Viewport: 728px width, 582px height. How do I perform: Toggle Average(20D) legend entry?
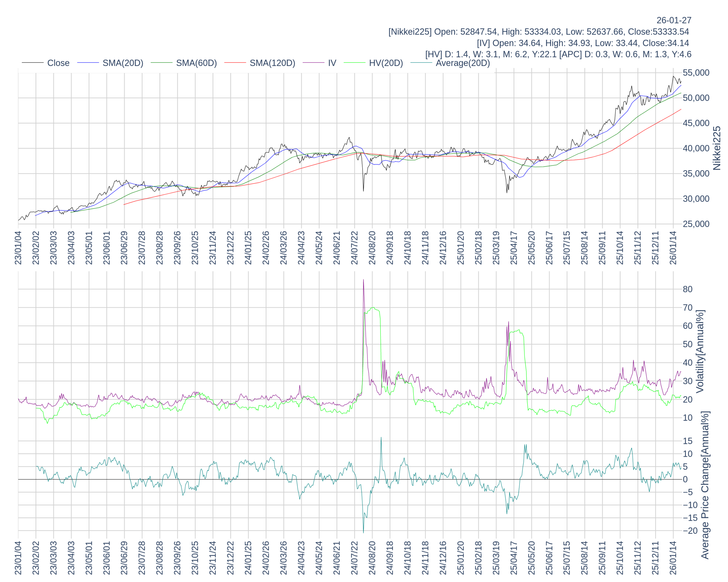[462, 63]
